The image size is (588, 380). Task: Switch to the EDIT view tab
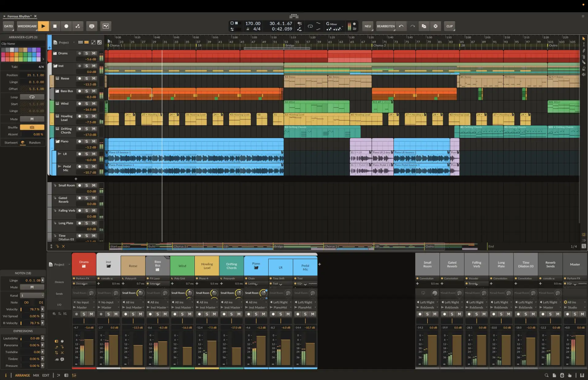(x=46, y=375)
